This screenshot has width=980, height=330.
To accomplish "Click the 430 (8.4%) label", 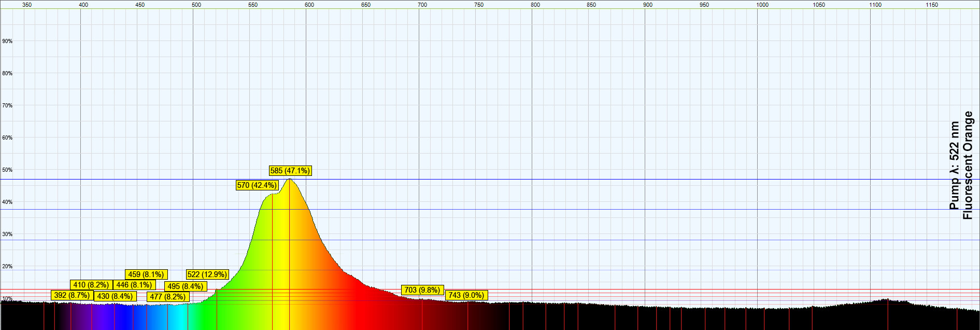I will tap(115, 296).
